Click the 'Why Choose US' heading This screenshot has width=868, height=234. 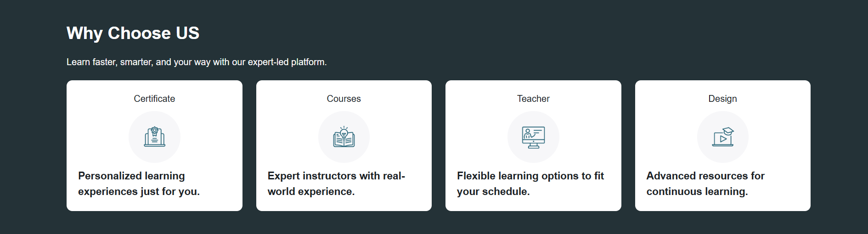pos(133,33)
